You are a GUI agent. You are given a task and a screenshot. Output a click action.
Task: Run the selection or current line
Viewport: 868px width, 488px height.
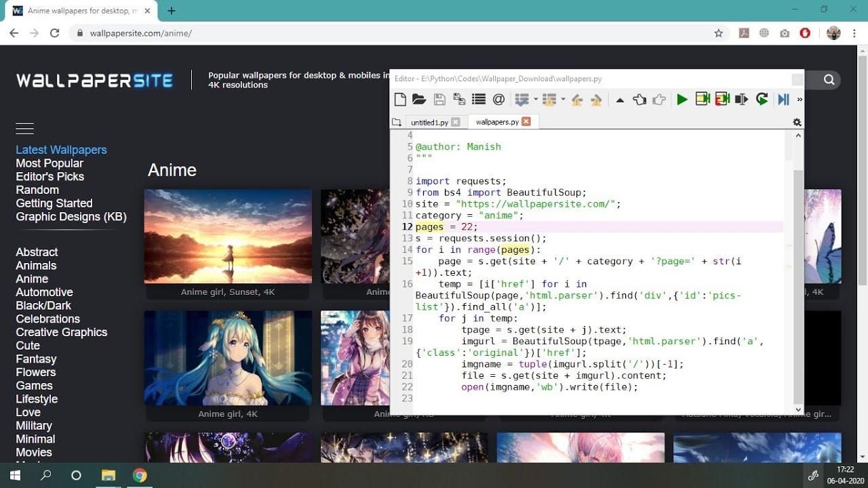(x=741, y=100)
